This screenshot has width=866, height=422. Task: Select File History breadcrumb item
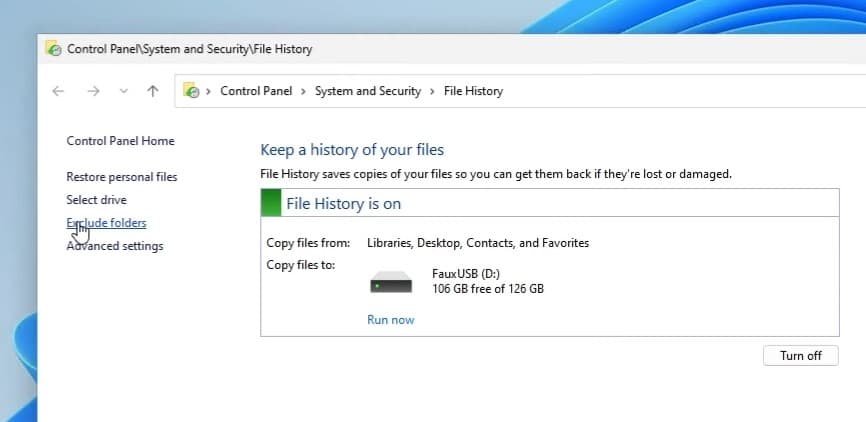tap(473, 91)
